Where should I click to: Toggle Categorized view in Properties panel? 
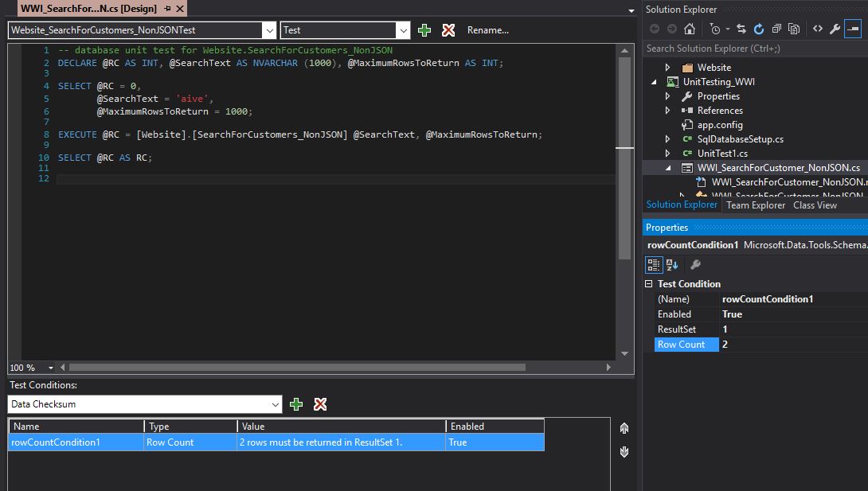point(654,265)
